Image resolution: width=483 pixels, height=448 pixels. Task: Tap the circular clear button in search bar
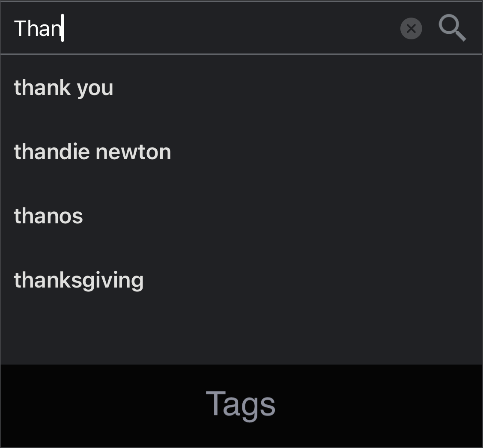411,29
